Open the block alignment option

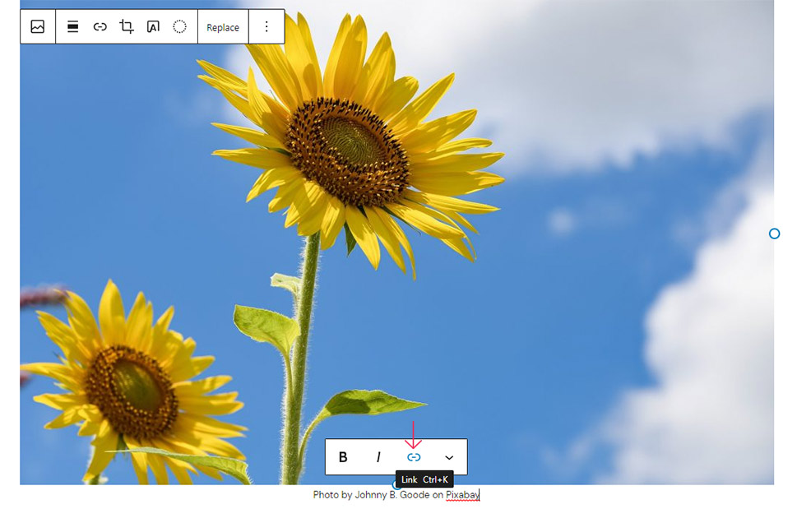pos(72,26)
